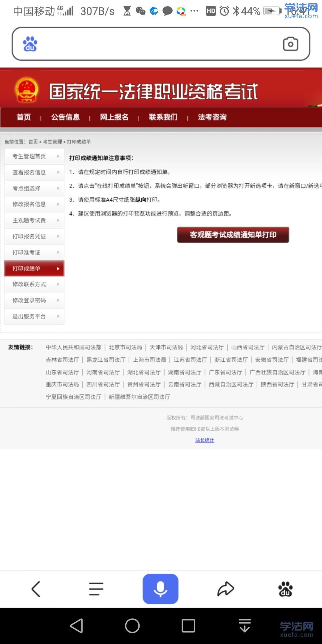The width and height of the screenshot is (322, 644).
Task: Select 打印准考证 in sidebar
Action: tap(34, 253)
